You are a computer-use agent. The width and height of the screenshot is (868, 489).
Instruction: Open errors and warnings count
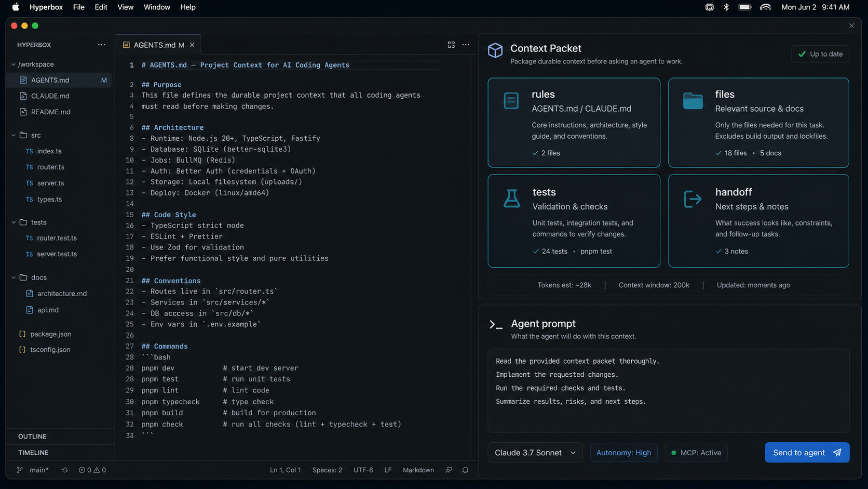pos(92,470)
